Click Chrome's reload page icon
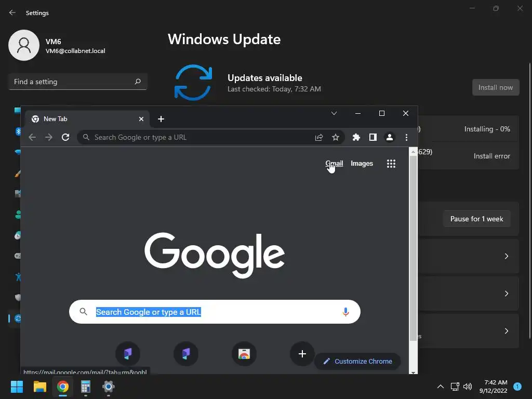532x399 pixels. (x=65, y=137)
